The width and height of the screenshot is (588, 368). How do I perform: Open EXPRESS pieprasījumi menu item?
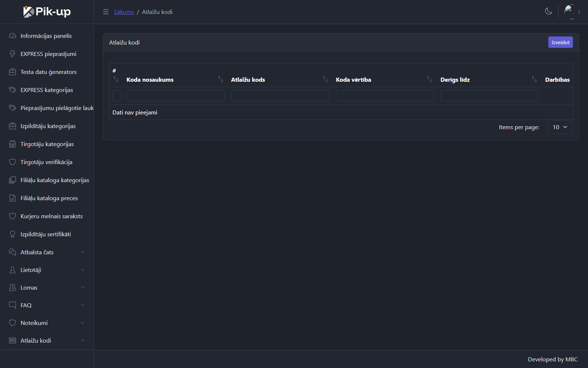click(x=47, y=54)
